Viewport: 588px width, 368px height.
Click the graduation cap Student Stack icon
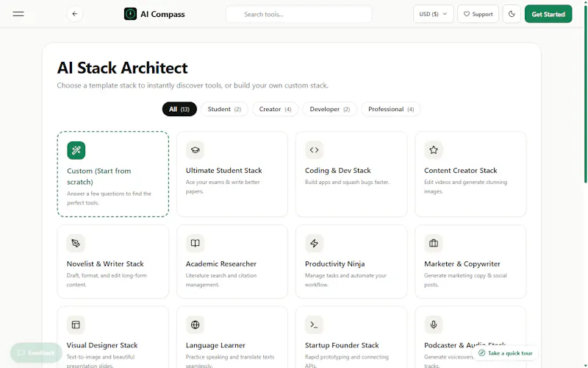[x=195, y=150]
